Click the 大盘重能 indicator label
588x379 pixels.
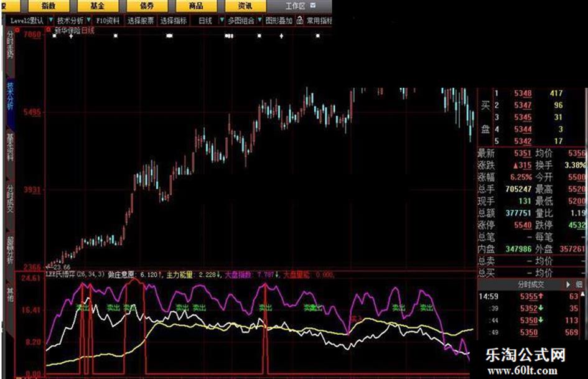(296, 274)
